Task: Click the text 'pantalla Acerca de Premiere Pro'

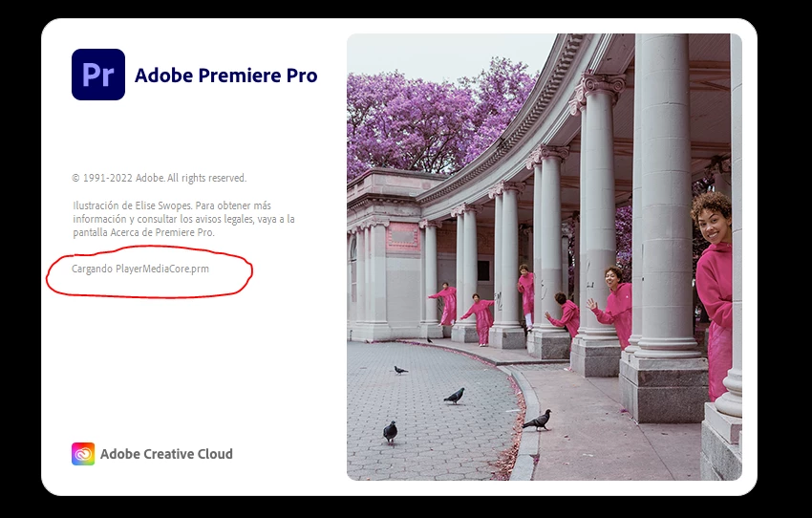Action: pos(143,232)
